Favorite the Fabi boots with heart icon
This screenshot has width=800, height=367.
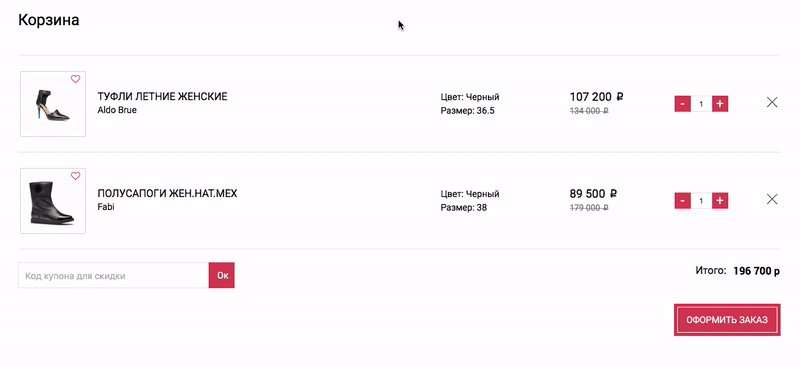click(x=76, y=176)
